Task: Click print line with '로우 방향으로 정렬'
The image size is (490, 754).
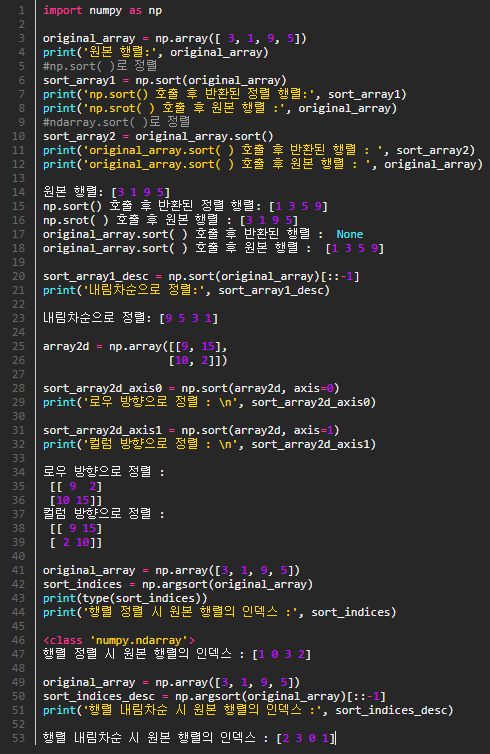Action: tap(209, 402)
